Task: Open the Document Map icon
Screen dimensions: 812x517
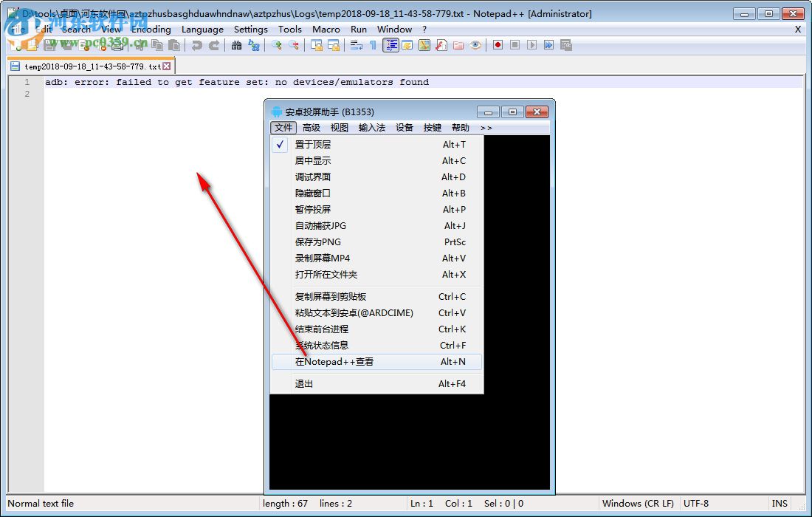Action: pyautogui.click(x=424, y=46)
